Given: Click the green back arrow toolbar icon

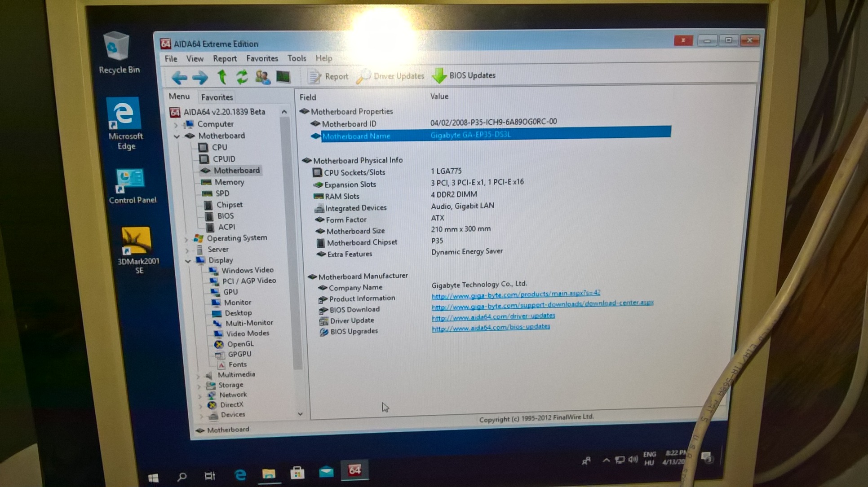Looking at the screenshot, I should coord(179,78).
